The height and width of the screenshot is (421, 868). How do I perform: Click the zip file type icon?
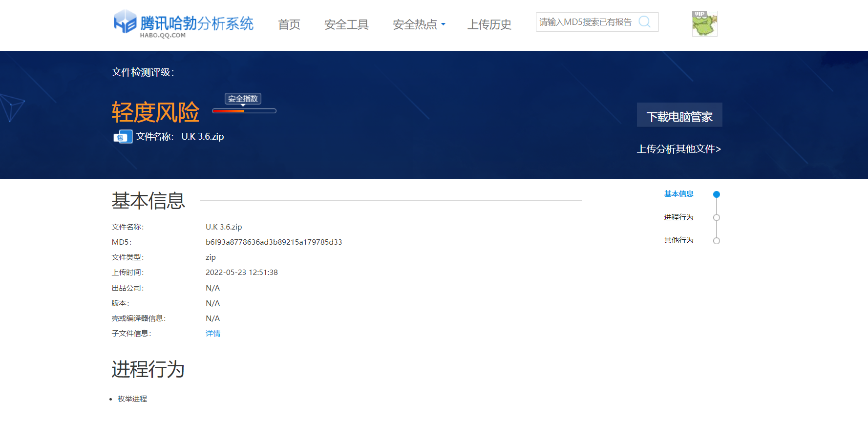[x=123, y=137]
